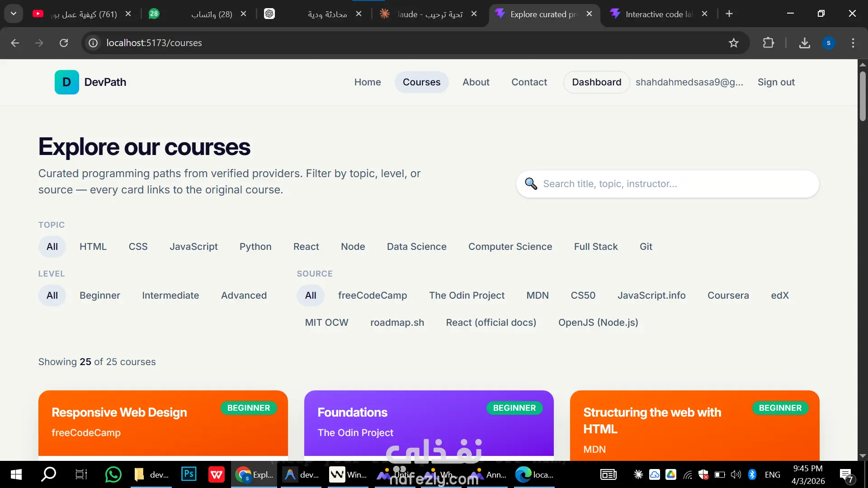Click the site information icon
Viewport: 868px width, 488px height.
point(93,43)
